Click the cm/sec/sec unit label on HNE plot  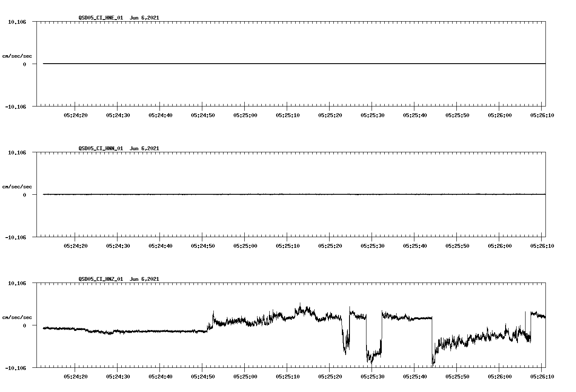point(17,56)
